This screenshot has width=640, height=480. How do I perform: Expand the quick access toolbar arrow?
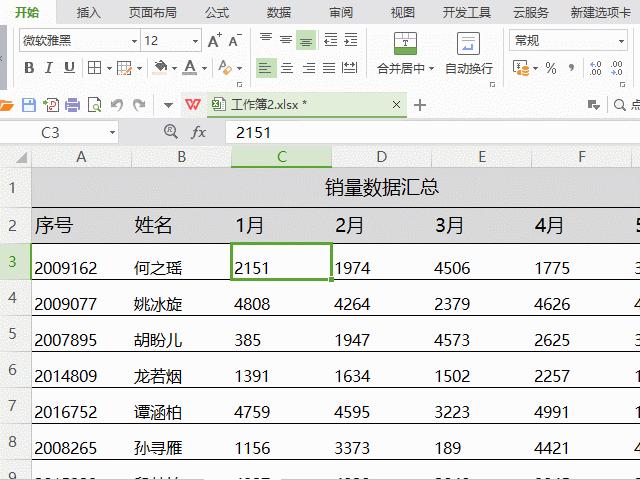point(168,106)
